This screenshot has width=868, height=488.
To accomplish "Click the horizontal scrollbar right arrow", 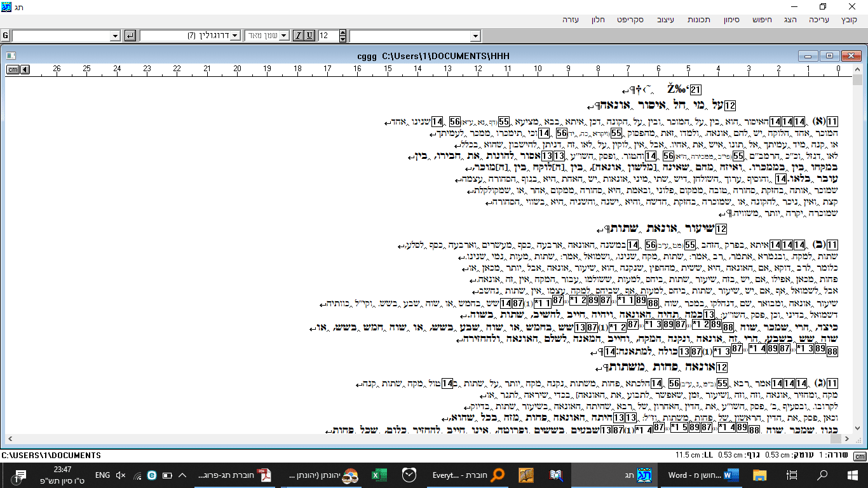I will [848, 438].
